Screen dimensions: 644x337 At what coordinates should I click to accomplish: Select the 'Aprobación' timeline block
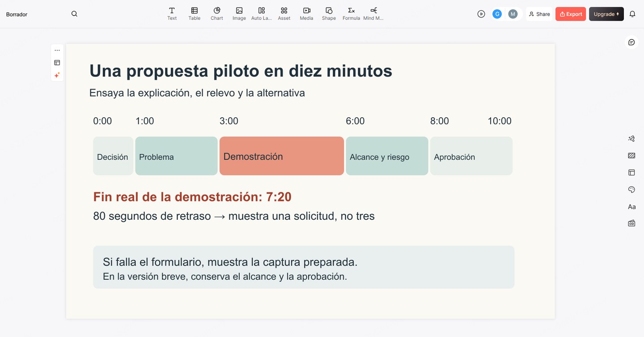pyautogui.click(x=471, y=156)
